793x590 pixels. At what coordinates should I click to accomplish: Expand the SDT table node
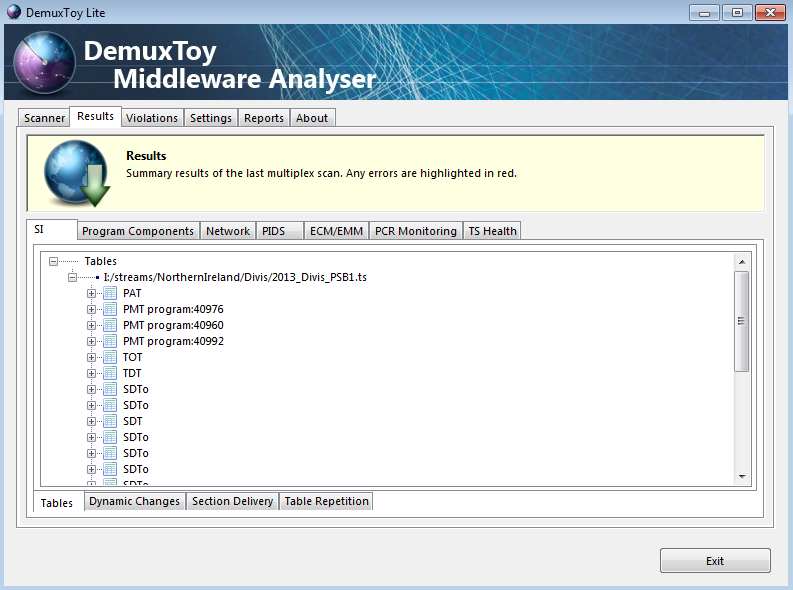91,421
